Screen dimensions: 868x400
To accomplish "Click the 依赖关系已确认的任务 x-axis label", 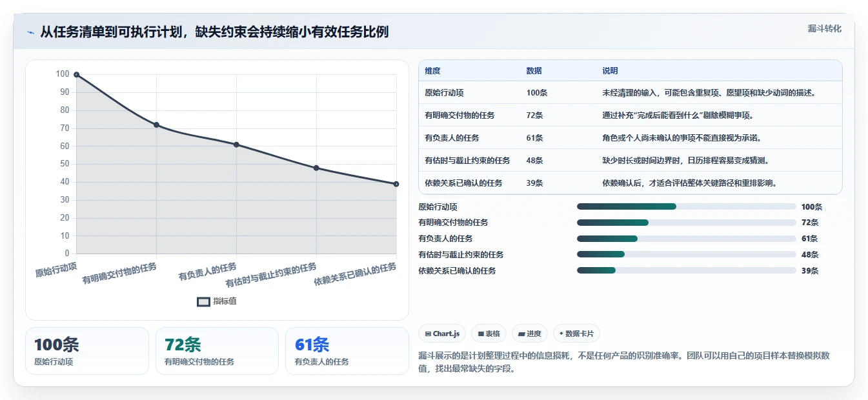I will coord(356,274).
